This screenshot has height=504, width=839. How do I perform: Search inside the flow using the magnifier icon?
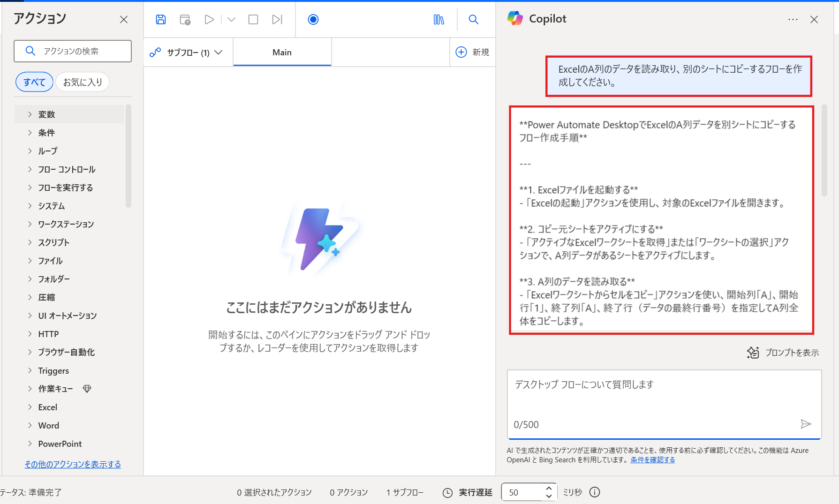(x=474, y=19)
